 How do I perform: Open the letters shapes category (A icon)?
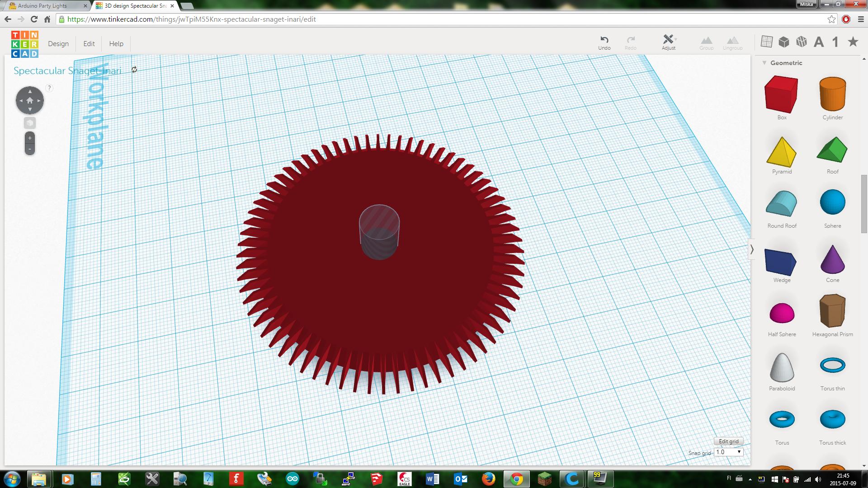819,42
